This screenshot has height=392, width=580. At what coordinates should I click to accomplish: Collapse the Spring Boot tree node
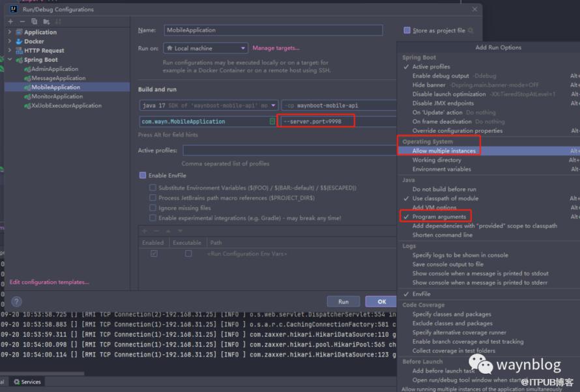(x=10, y=60)
